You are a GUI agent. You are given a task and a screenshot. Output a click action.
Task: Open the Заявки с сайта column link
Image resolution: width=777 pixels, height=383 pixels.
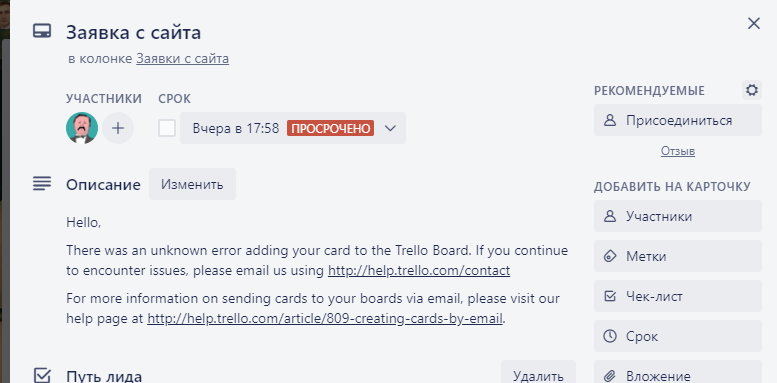(x=182, y=59)
